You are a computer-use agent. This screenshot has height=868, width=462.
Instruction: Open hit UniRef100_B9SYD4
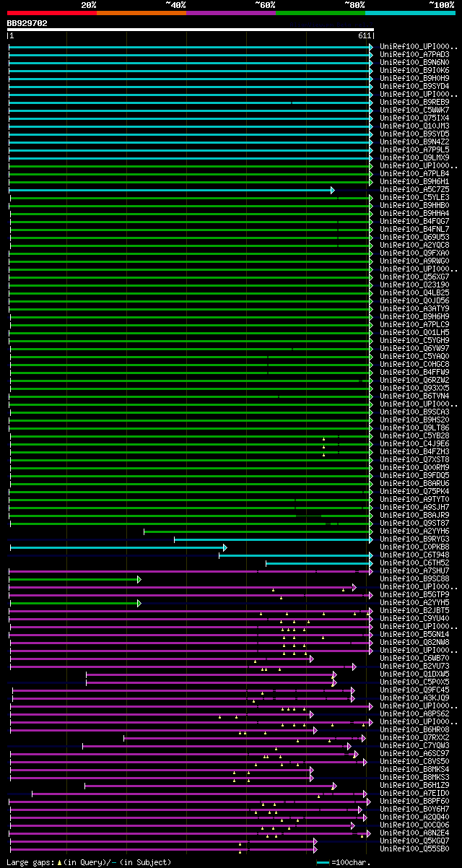pos(415,86)
